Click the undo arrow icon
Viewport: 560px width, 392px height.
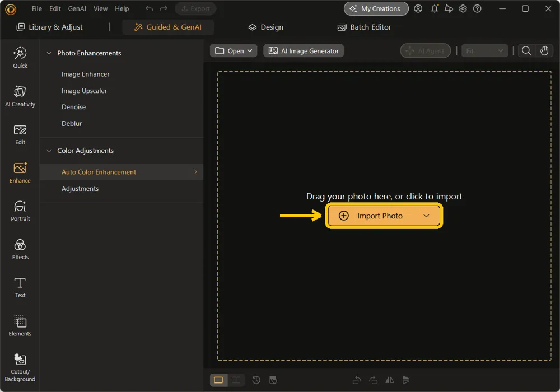[x=150, y=8]
